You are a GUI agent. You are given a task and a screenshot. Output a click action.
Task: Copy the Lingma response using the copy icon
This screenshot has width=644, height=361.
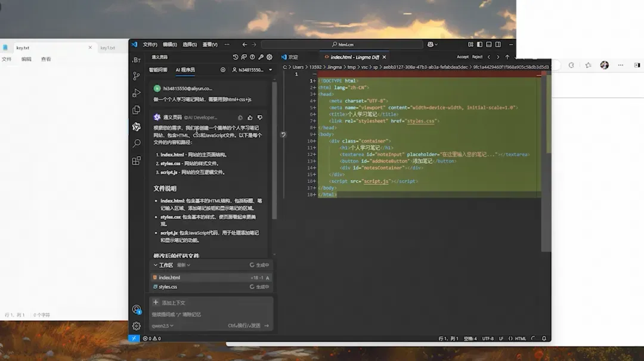click(x=240, y=118)
